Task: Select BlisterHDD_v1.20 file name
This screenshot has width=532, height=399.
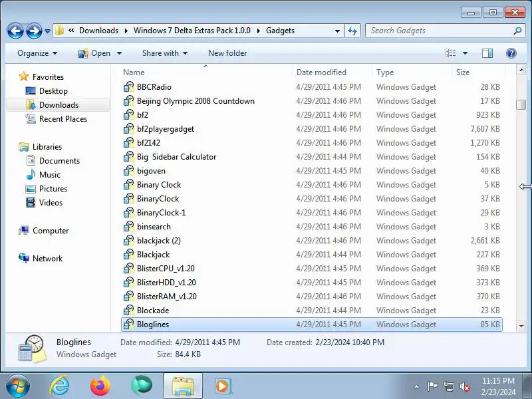Action: [x=166, y=282]
